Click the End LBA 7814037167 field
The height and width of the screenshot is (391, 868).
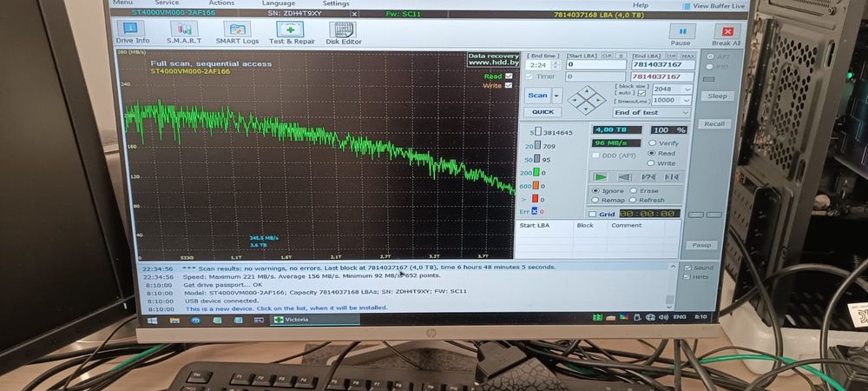(x=664, y=65)
